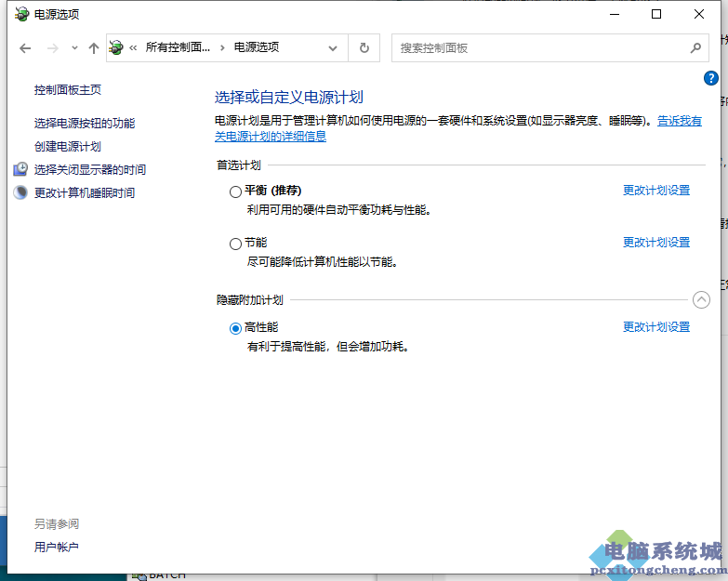Click 所有控制面板 breadcrumb in address bar

click(178, 47)
